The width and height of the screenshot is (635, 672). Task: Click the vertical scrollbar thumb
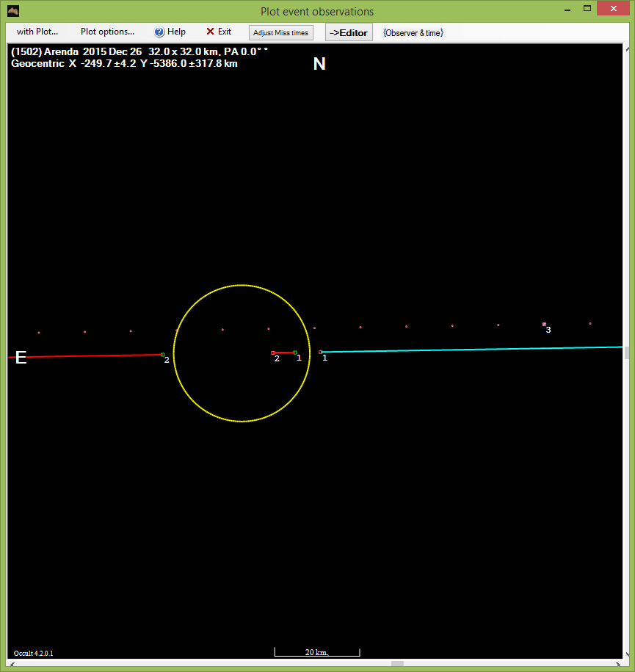pos(627,353)
